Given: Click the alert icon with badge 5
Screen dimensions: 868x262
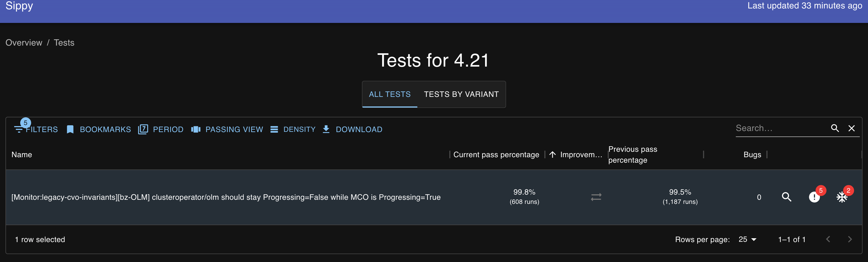Looking at the screenshot, I should point(814,197).
